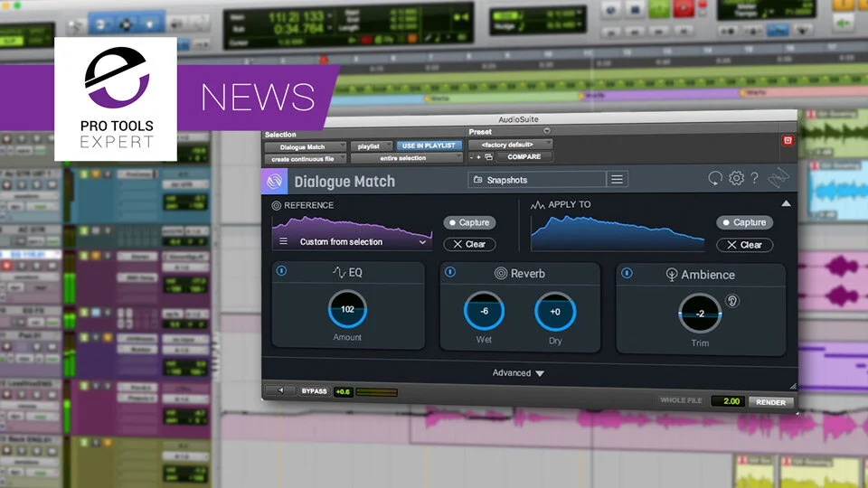Click the +0.6 preview level value
The height and width of the screenshot is (488, 868).
coord(344,391)
